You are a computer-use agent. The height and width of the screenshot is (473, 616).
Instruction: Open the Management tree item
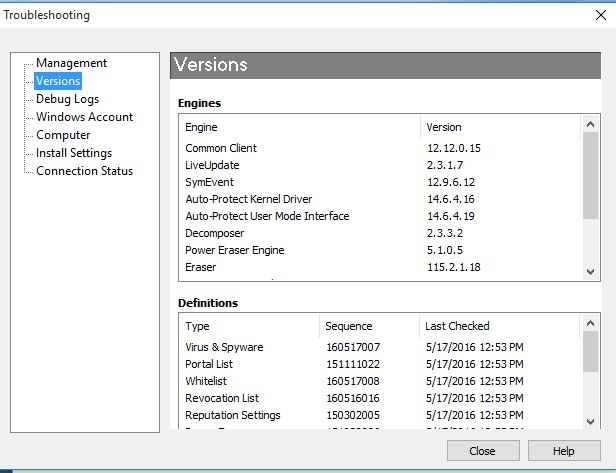[71, 63]
